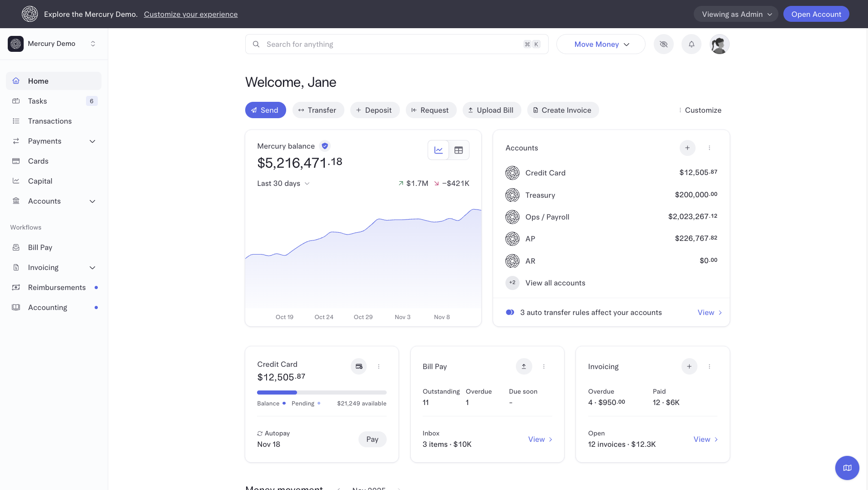Click upload icon in Bill Pay widget

pos(524,366)
